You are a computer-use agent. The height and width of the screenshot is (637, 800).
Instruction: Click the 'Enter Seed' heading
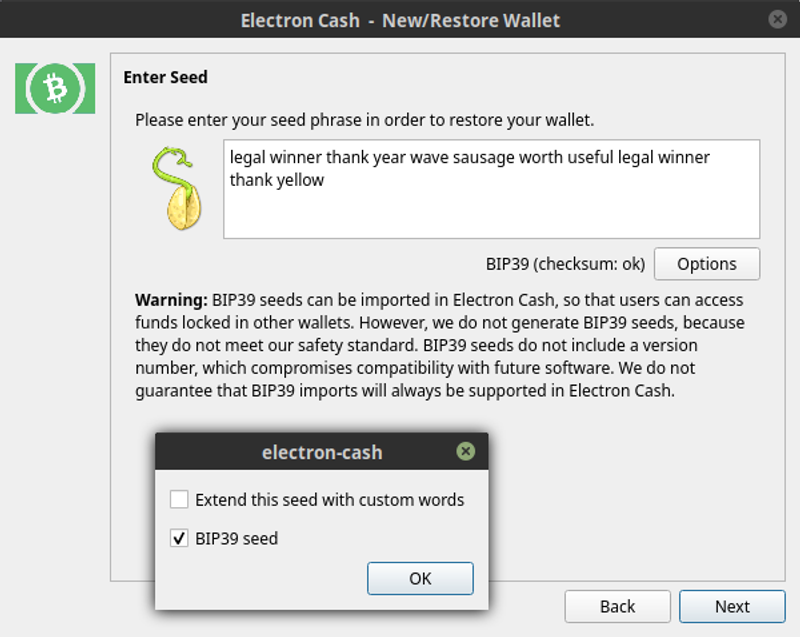[x=165, y=77]
